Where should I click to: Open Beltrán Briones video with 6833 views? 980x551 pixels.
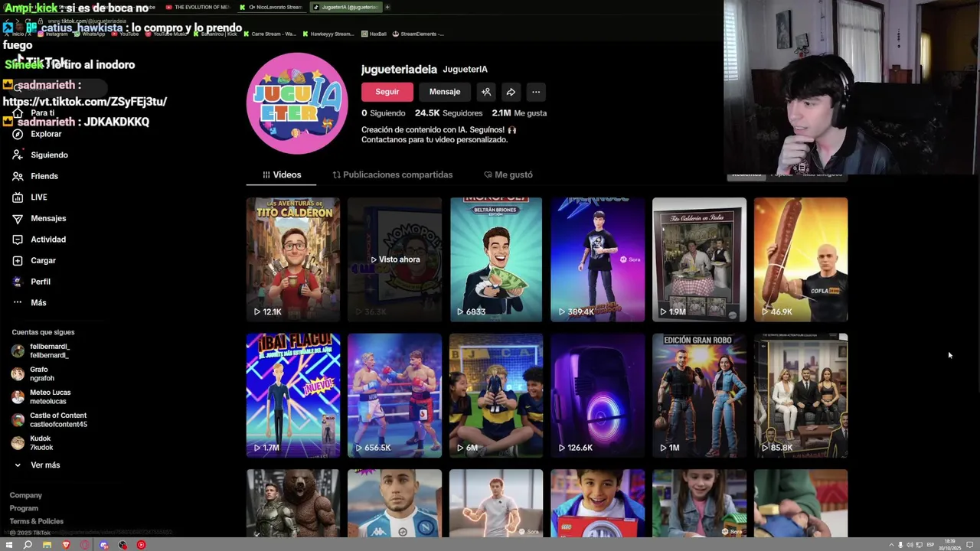[x=496, y=259]
